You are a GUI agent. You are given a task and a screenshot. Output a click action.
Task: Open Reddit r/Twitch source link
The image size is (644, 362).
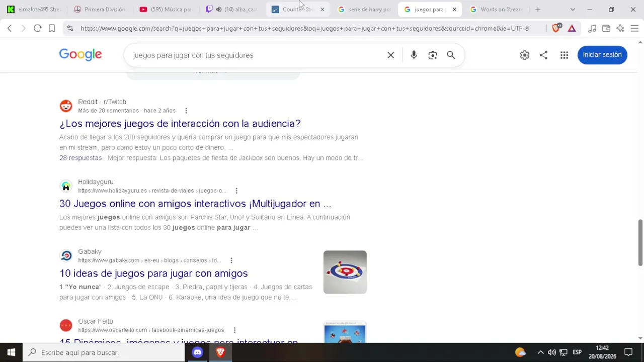[102, 102]
